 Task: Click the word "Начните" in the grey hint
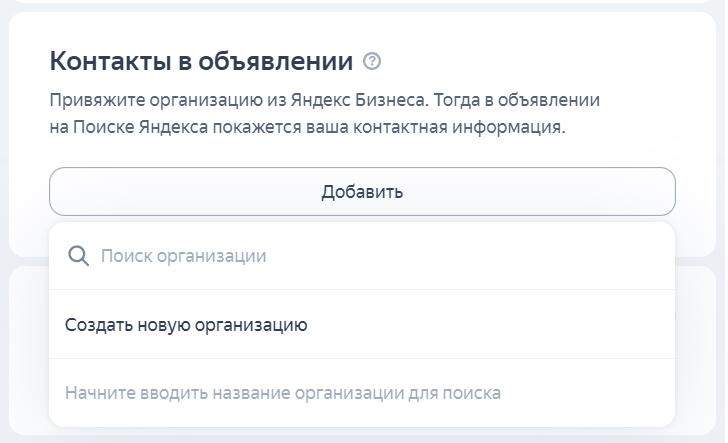pos(98,393)
